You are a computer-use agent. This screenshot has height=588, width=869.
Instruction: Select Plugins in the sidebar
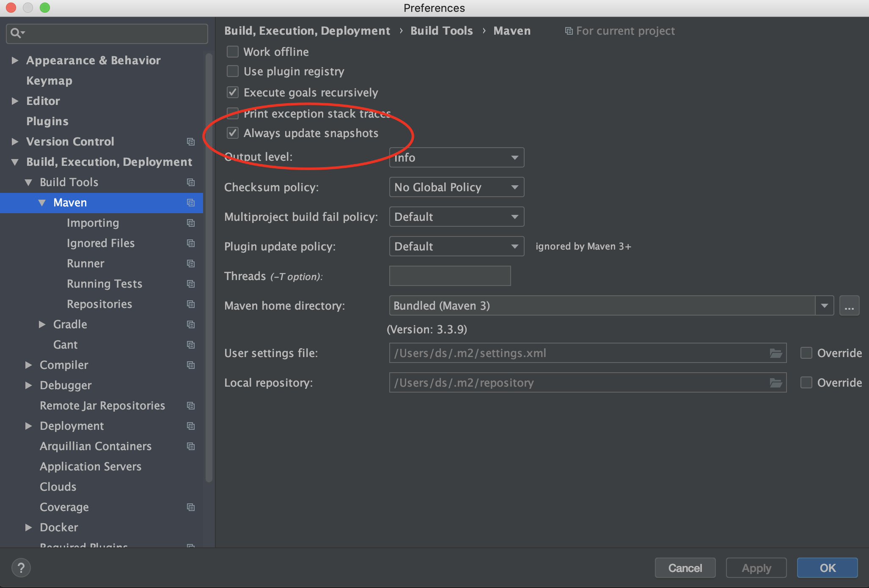point(47,121)
